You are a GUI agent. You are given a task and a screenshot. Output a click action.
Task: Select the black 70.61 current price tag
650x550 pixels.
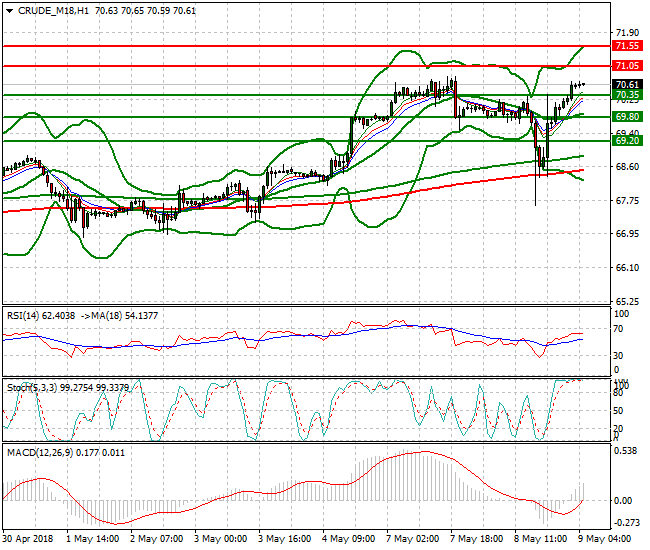click(627, 85)
